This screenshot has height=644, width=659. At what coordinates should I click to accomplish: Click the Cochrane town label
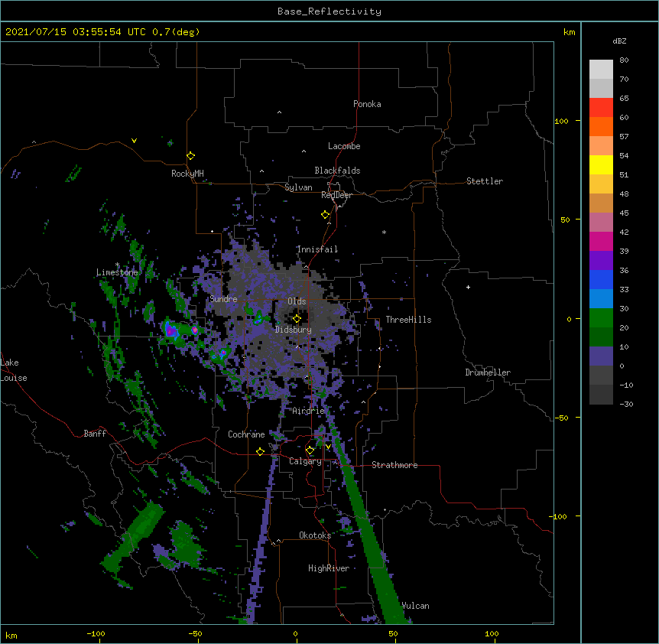pos(246,434)
